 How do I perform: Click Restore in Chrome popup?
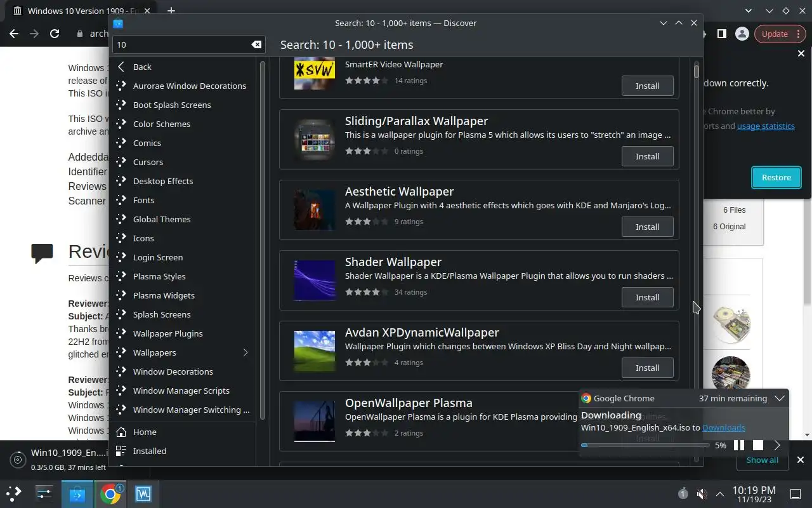pyautogui.click(x=776, y=178)
